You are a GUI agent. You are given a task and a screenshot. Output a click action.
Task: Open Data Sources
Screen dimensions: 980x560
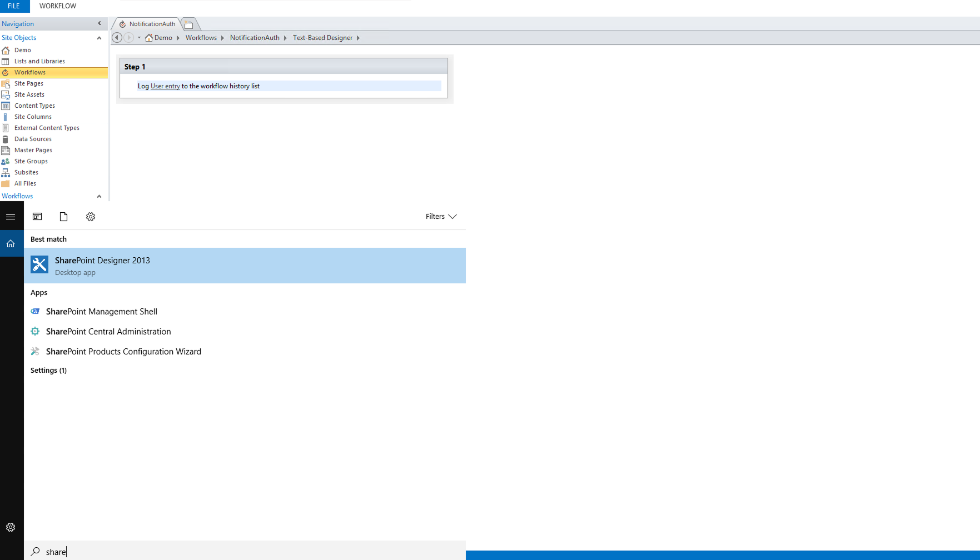(x=33, y=139)
